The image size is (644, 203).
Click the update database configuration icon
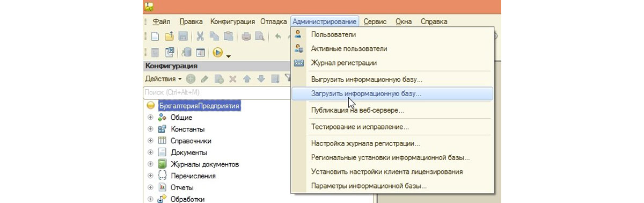coord(187,52)
